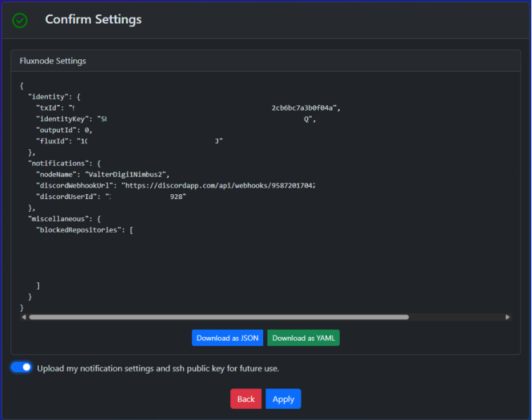Click the right arrow of horizontal scrollbar

(507, 317)
